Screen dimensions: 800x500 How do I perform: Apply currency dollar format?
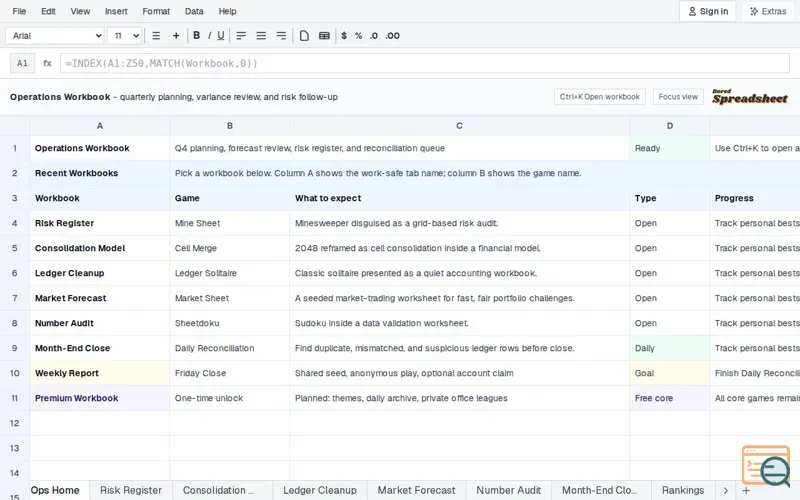344,36
